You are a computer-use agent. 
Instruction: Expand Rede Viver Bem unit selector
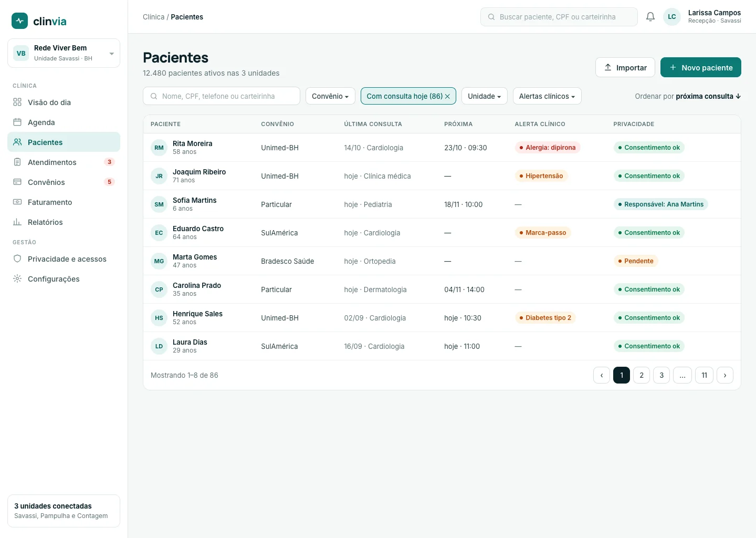(64, 53)
